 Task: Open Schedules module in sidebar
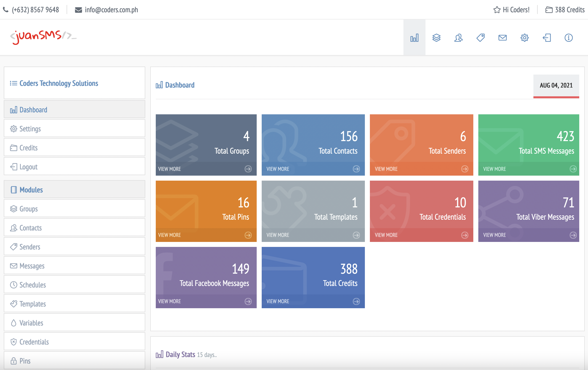coord(74,284)
